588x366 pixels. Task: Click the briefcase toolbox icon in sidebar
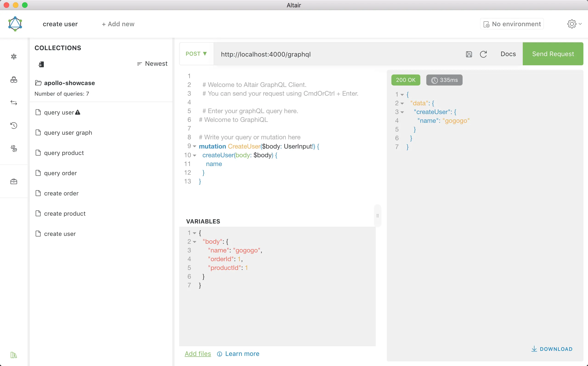(14, 182)
